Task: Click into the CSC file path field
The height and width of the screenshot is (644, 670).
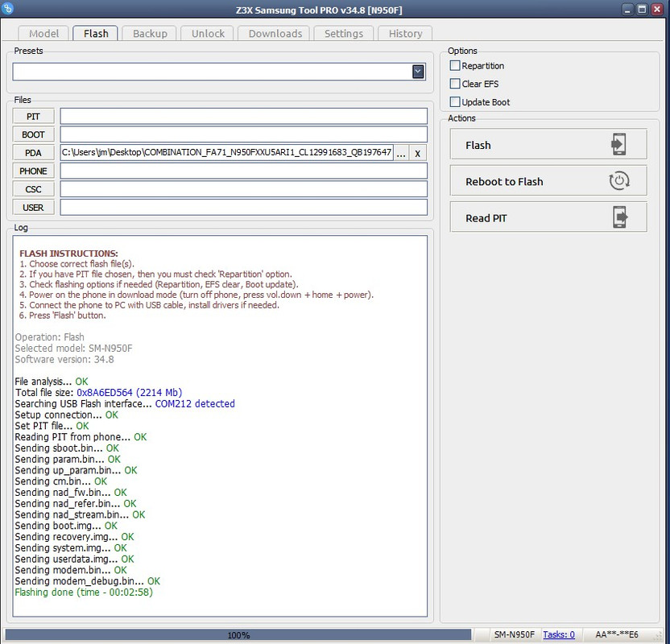Action: 243,188
